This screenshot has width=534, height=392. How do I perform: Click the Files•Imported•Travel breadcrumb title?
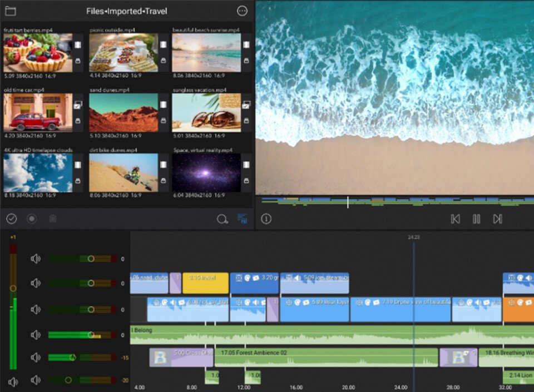[x=126, y=11]
